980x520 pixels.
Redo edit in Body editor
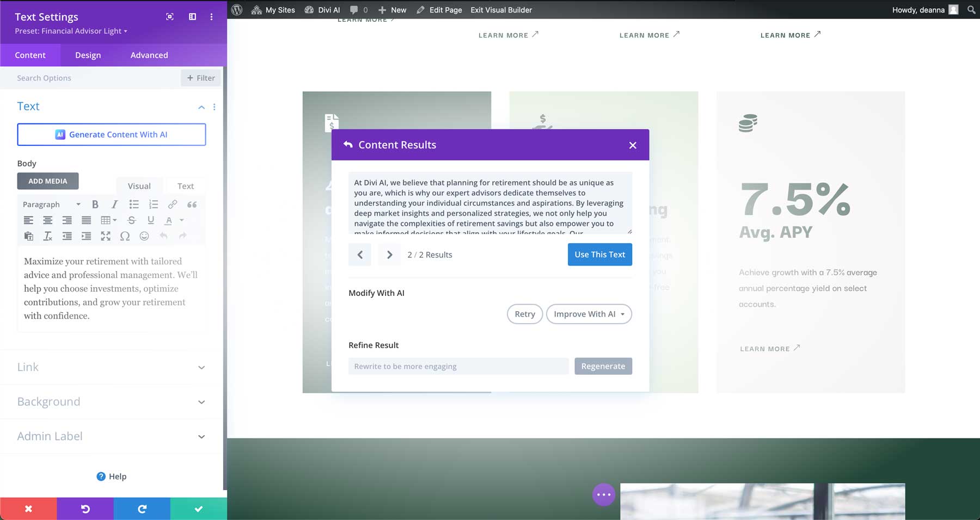click(183, 236)
